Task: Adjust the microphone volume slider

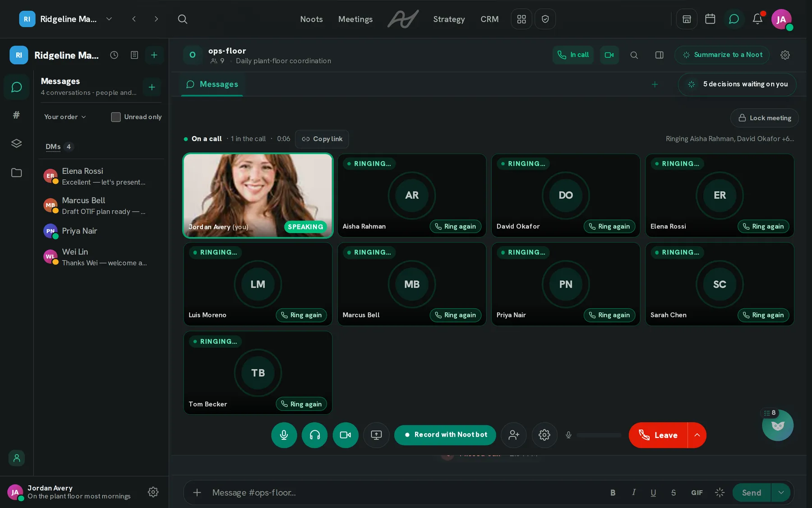Action: coord(599,435)
